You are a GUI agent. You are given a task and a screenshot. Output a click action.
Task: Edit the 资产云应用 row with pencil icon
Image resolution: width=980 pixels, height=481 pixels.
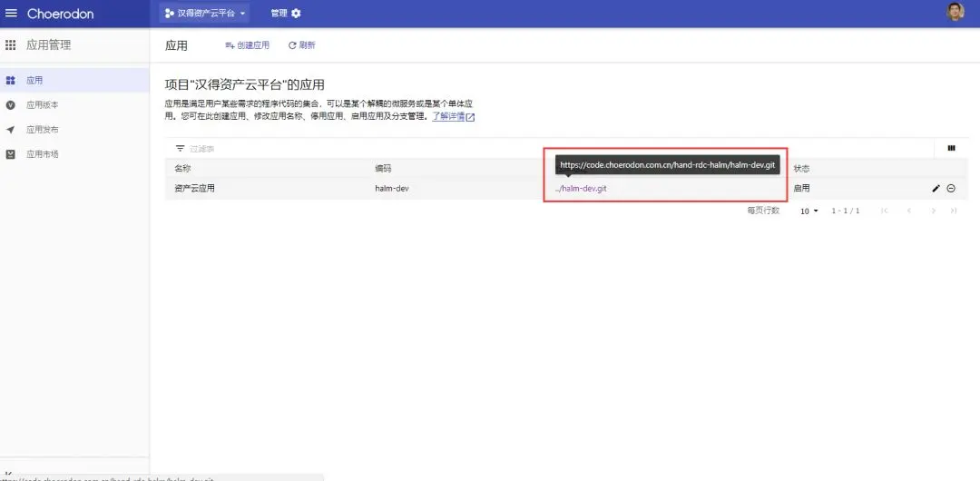(x=936, y=188)
